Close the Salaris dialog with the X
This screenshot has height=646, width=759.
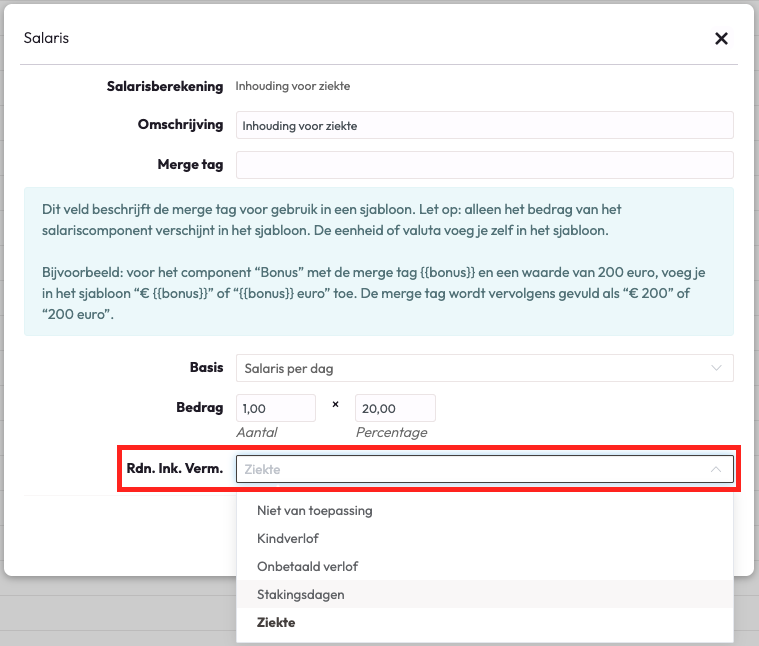tap(721, 39)
